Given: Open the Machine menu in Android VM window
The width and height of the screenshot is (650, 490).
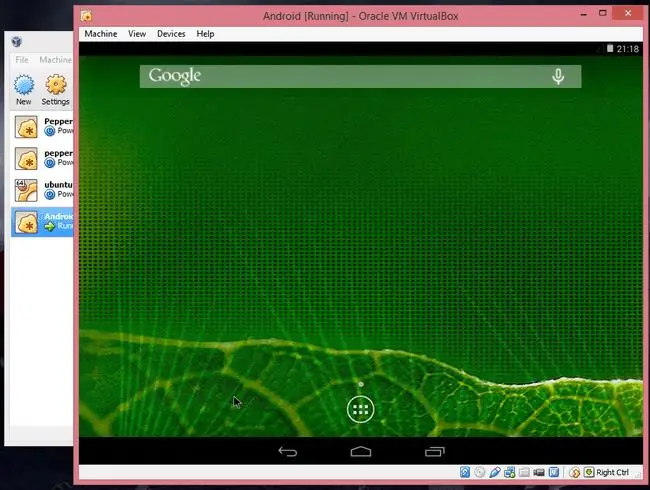Looking at the screenshot, I should pos(101,34).
